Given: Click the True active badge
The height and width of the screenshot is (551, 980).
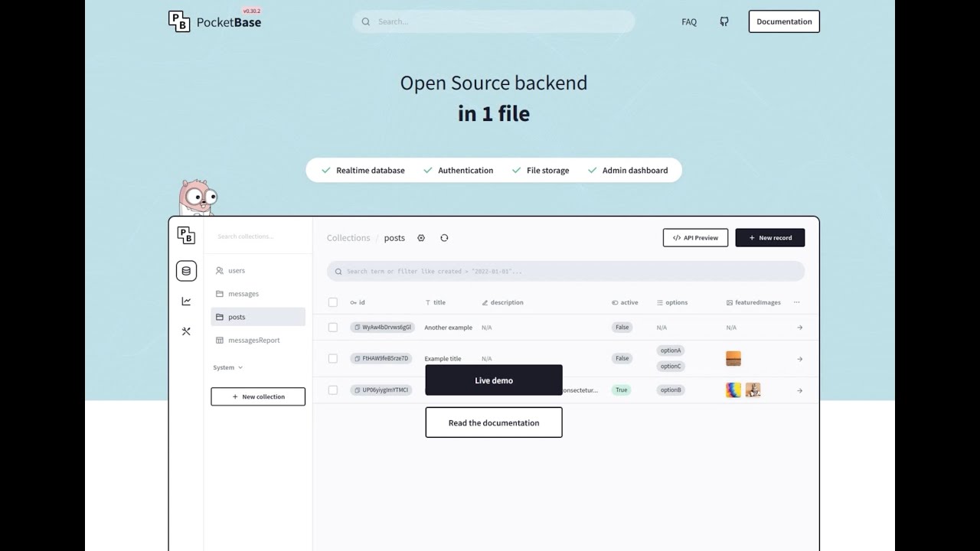Looking at the screenshot, I should pos(622,390).
